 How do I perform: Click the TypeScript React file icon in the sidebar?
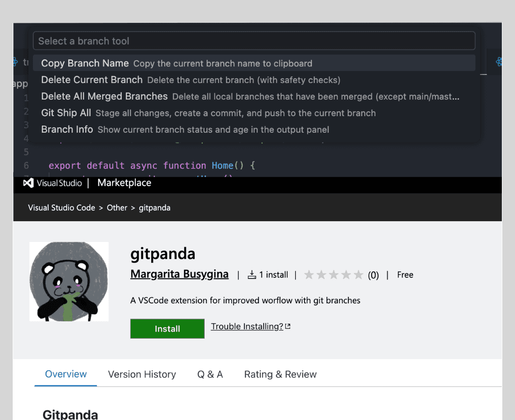pyautogui.click(x=16, y=62)
